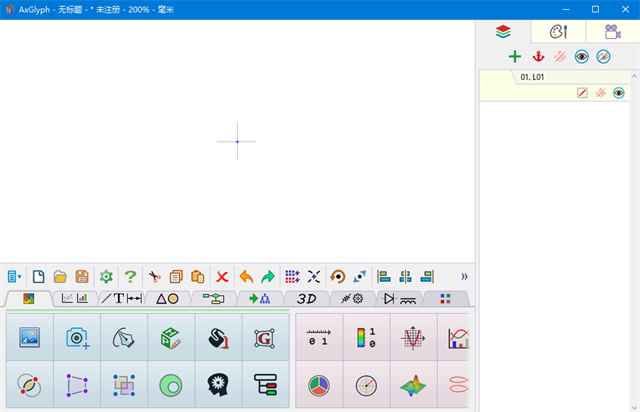Viewport: 640px width, 412px height.
Task: Paste from clipboard
Action: click(198, 276)
